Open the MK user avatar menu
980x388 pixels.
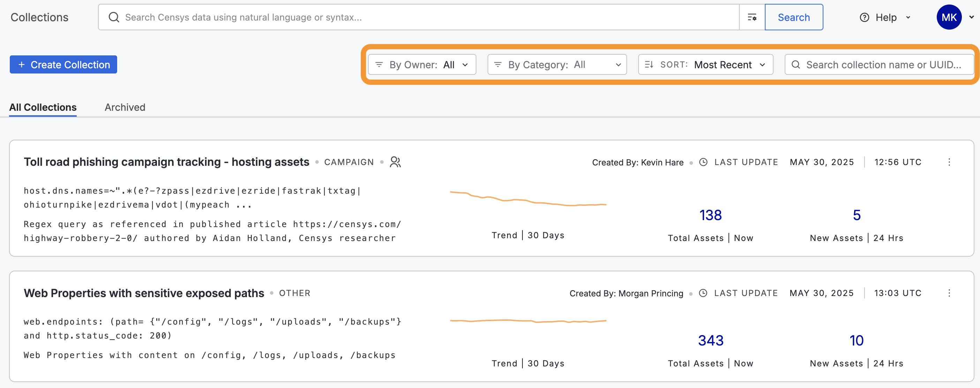click(949, 17)
